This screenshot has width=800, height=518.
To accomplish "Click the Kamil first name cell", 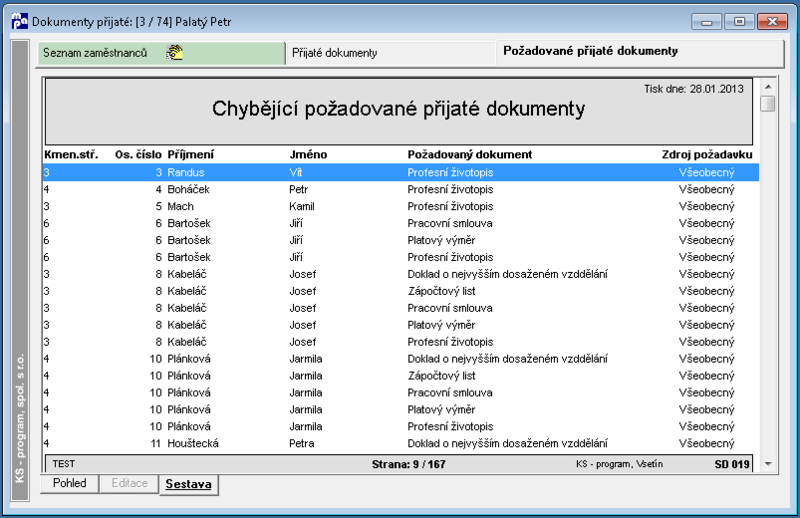I will tap(302, 206).
